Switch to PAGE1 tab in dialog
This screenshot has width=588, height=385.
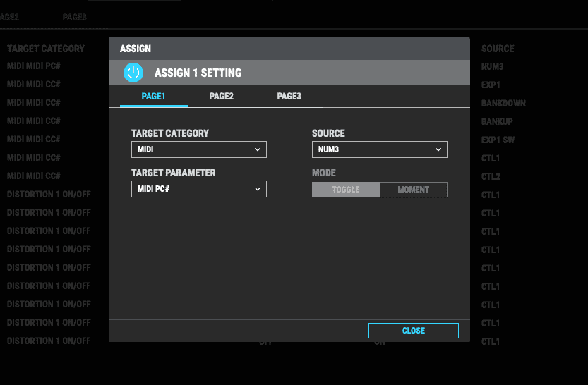[153, 96]
